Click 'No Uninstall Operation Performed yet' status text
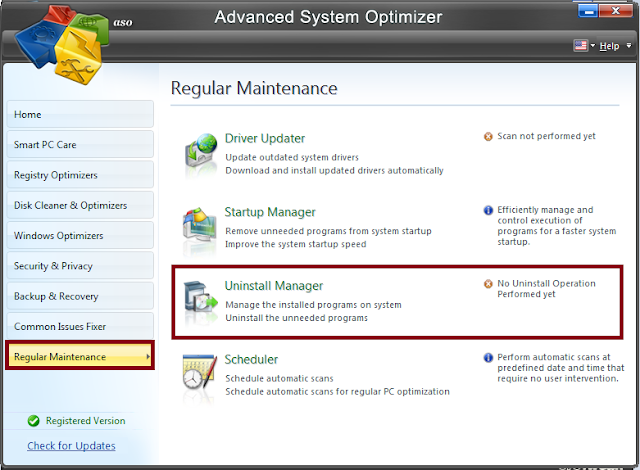This screenshot has width=640, height=470. (x=546, y=288)
